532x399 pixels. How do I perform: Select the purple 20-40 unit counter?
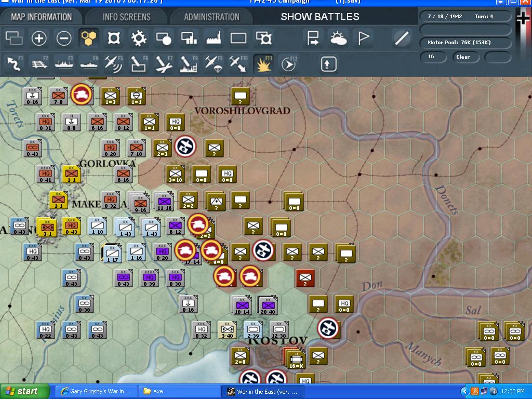[268, 305]
